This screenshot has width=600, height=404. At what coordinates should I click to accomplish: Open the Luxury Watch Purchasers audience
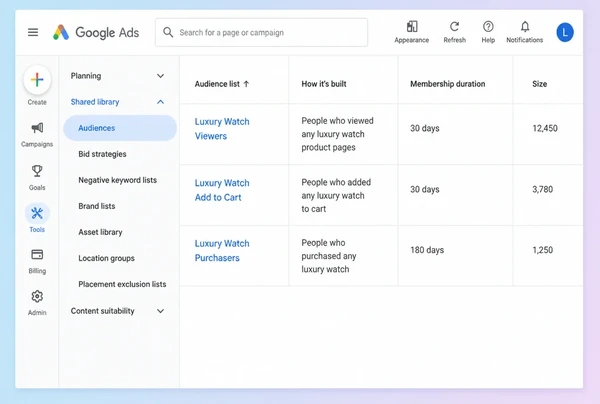click(222, 251)
